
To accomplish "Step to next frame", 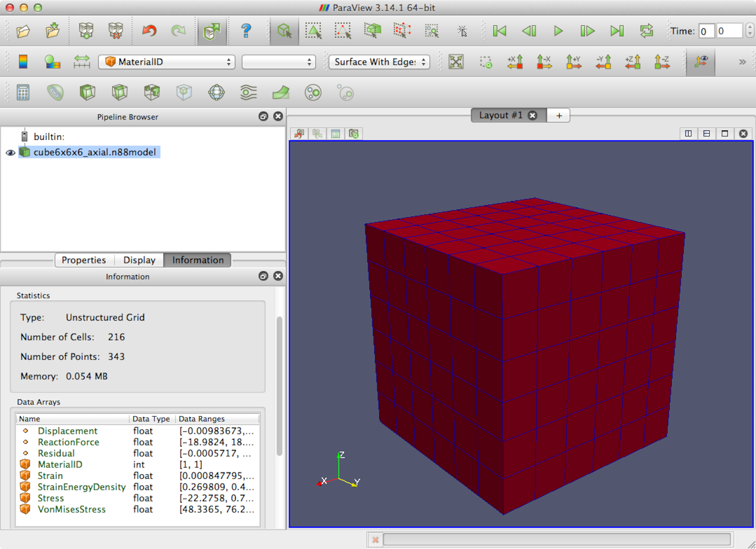I will click(x=587, y=31).
